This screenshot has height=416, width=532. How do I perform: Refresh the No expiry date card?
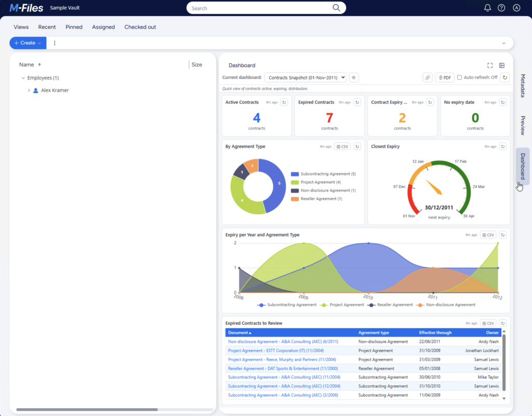pos(503,102)
